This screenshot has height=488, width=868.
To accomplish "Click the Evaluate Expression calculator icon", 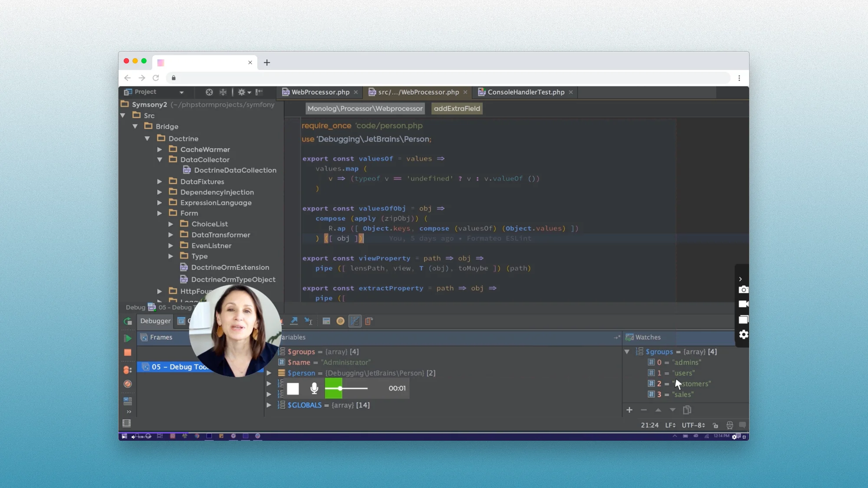I will pyautogui.click(x=326, y=321).
